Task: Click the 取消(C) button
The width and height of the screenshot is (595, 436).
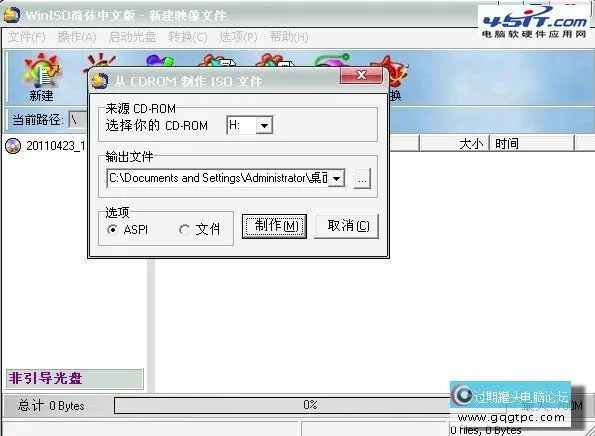Action: (346, 226)
